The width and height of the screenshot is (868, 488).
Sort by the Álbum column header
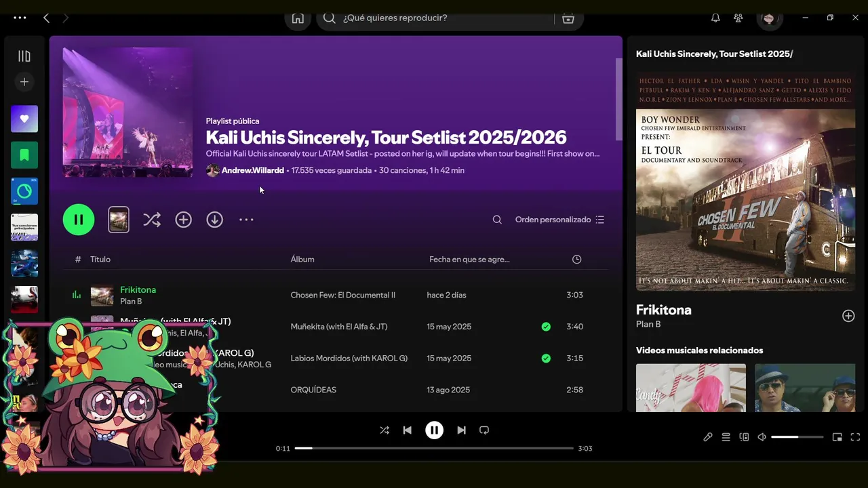302,259
